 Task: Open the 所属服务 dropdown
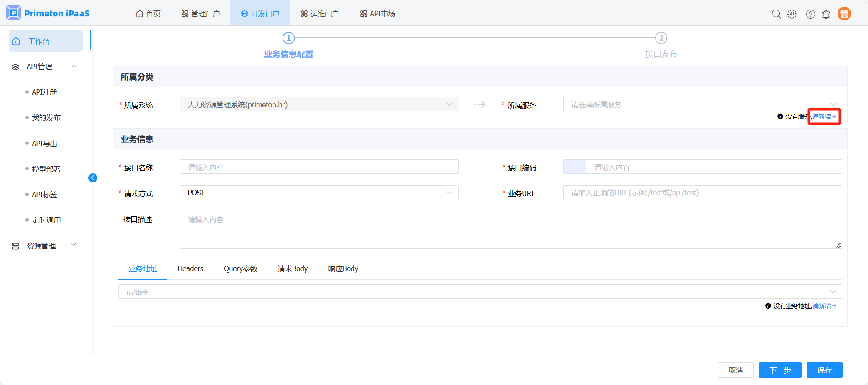click(702, 105)
